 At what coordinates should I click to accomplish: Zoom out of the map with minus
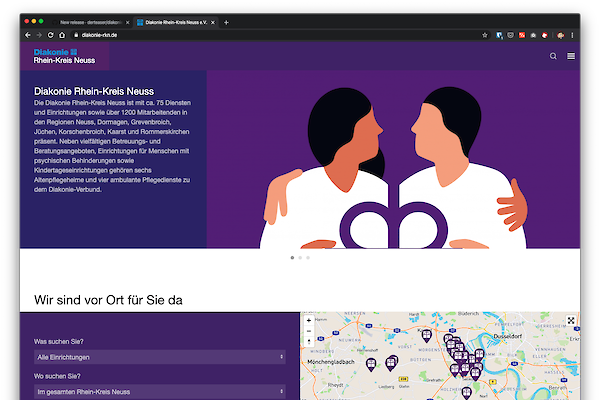[x=309, y=330]
